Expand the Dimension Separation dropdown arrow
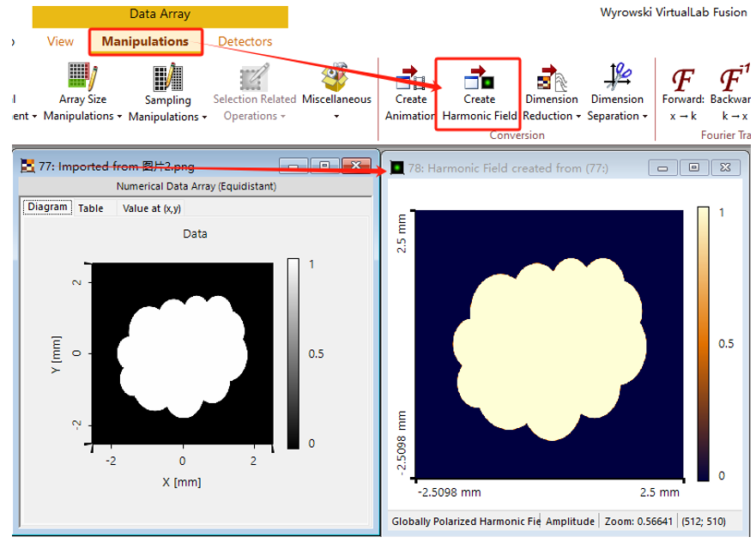Image resolution: width=756 pixels, height=543 pixels. point(644,117)
